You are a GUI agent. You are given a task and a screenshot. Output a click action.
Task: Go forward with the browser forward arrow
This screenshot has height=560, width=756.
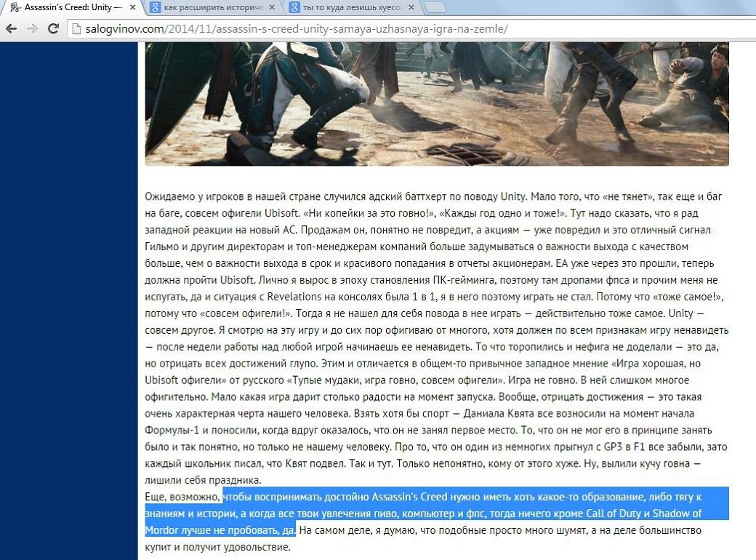tap(32, 29)
